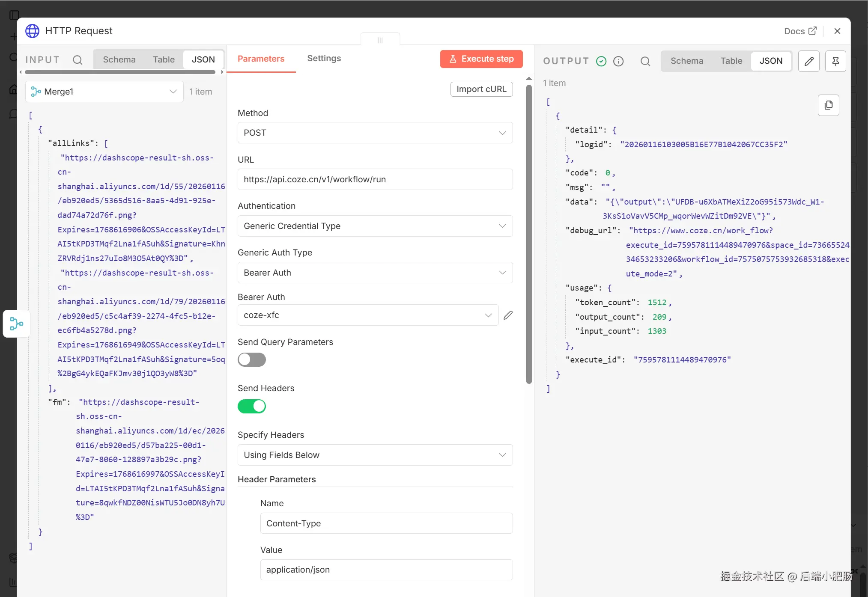Image resolution: width=868 pixels, height=597 pixels.
Task: Disable Send Headers toggle
Action: [252, 406]
